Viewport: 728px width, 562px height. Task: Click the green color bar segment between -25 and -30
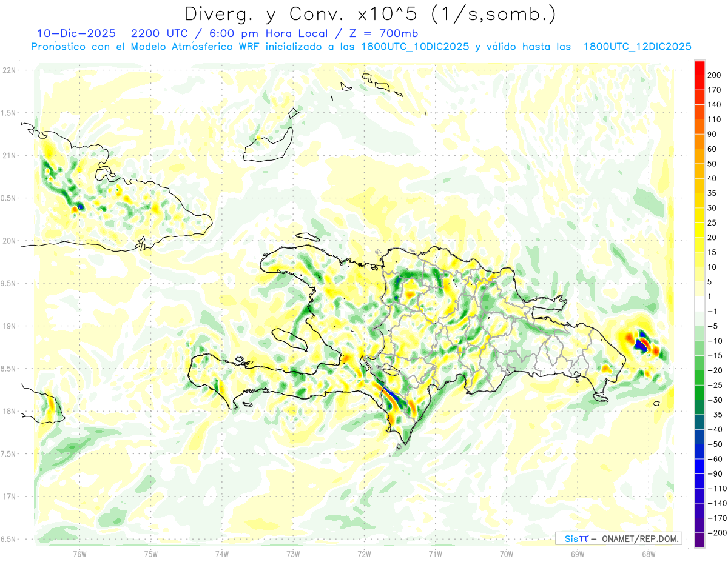point(699,392)
